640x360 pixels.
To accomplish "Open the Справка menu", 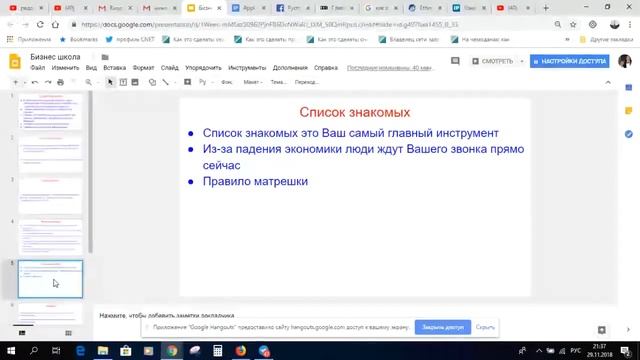I will click(326, 68).
